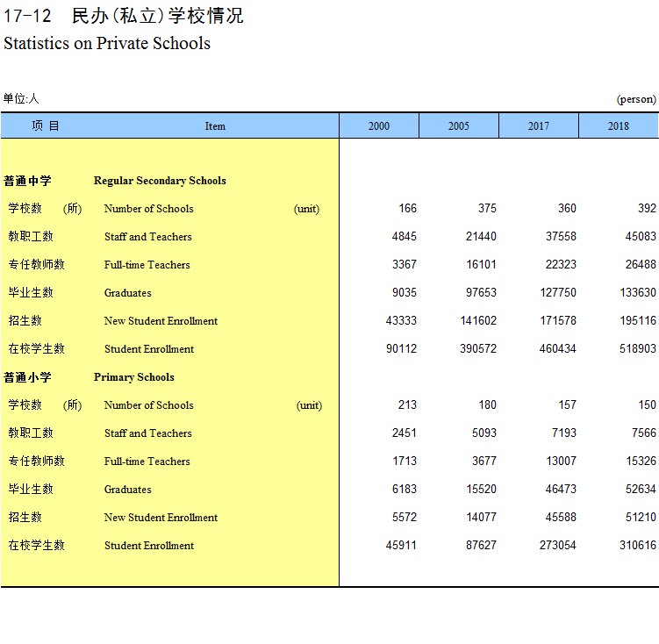Click the Chinese title 民办(私立)学校情况
The image size is (659, 644).
pos(158,16)
